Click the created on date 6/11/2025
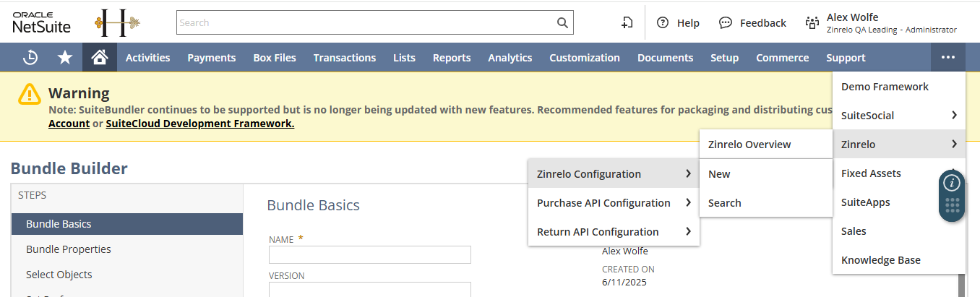Image resolution: width=980 pixels, height=297 pixels. pyautogui.click(x=624, y=282)
